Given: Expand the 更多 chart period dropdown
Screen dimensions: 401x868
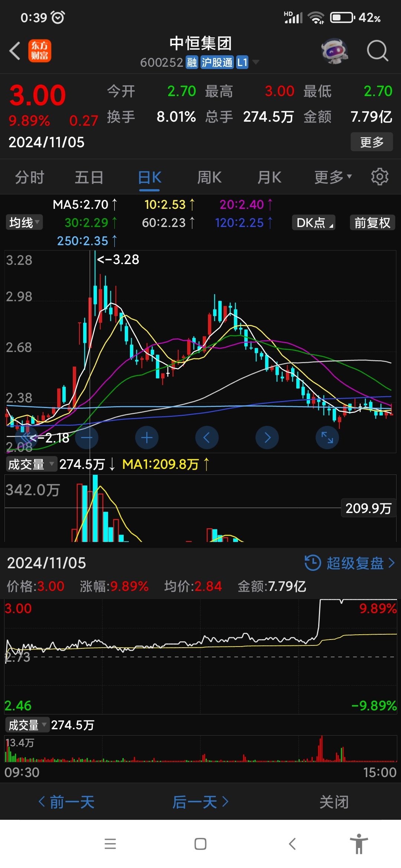Looking at the screenshot, I should tap(333, 177).
